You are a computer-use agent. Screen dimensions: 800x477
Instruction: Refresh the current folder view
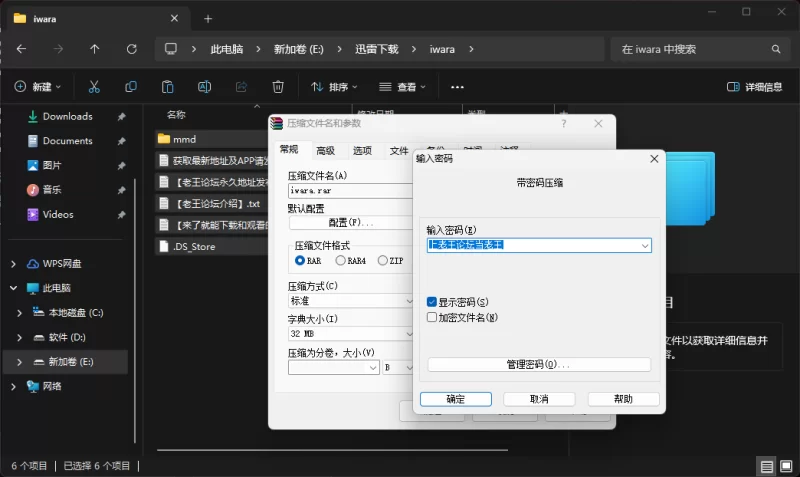[x=132, y=48]
